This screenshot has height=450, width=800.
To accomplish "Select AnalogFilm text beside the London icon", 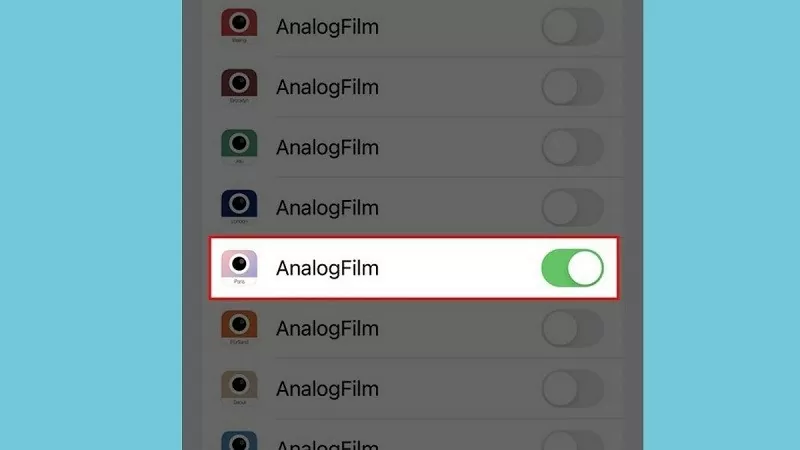I will coord(327,208).
